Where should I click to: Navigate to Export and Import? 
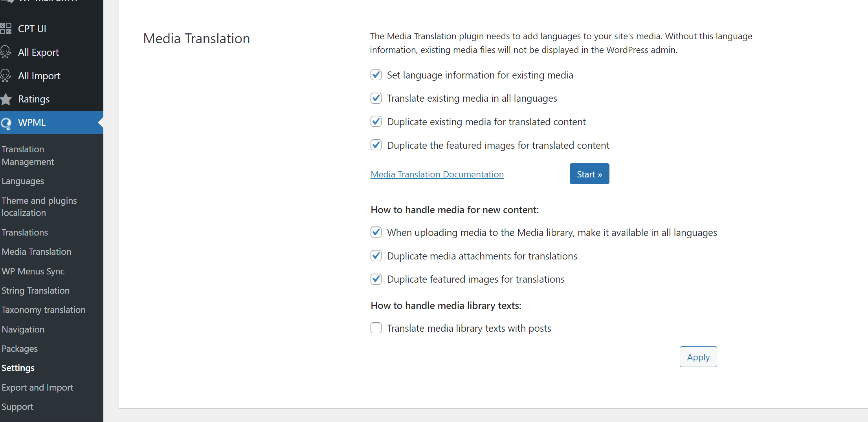point(37,387)
